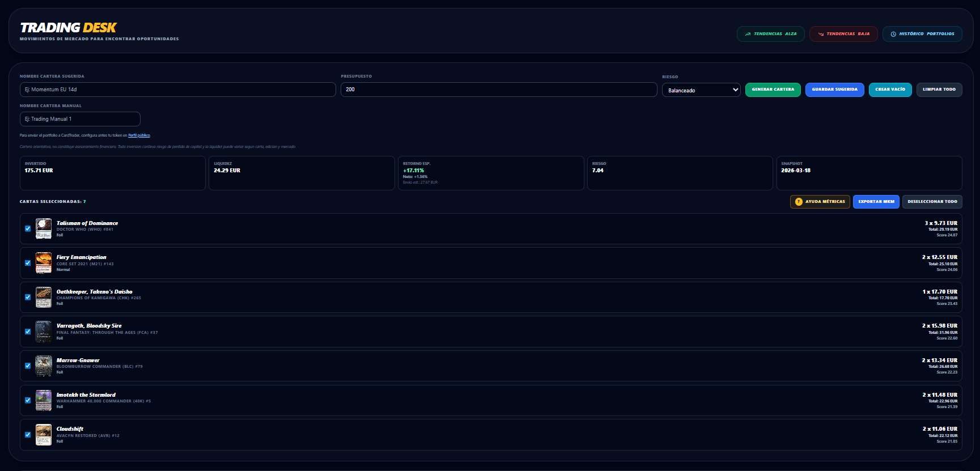Uncheck the Cloudshift checkbox
This screenshot has height=471, width=980.
[28, 435]
